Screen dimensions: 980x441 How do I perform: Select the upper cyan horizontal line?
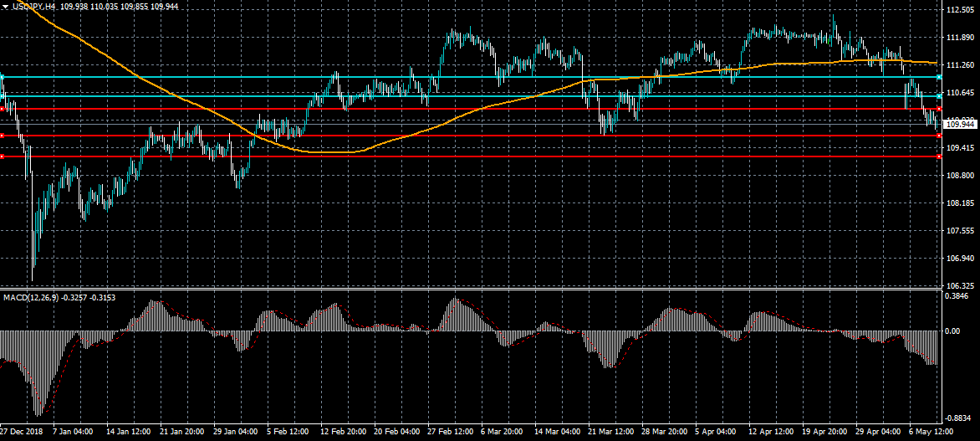point(469,77)
